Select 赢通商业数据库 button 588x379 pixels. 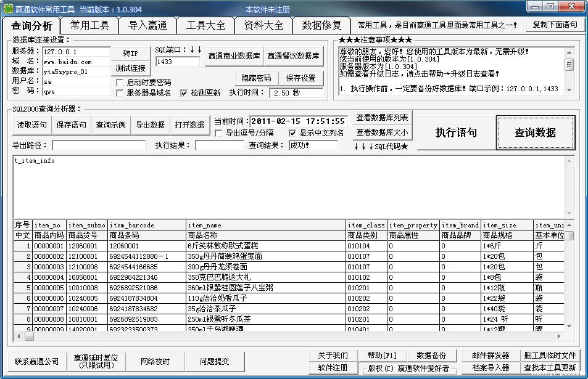(x=234, y=56)
